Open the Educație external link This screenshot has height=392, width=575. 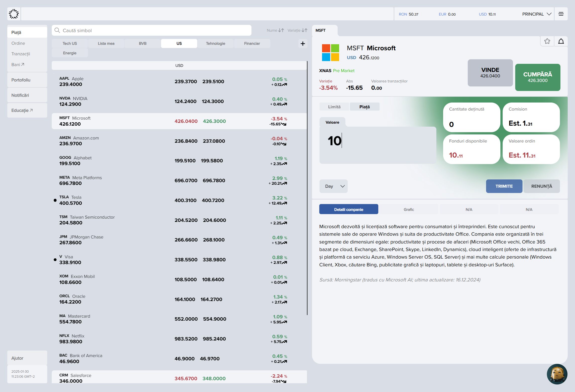tap(27, 110)
